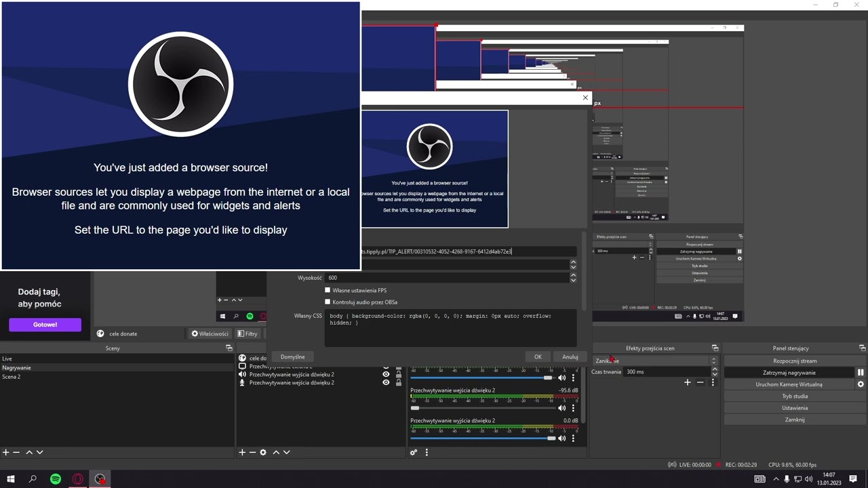Move the selected scene down
Viewport: 868px width, 488px height.
[39, 452]
